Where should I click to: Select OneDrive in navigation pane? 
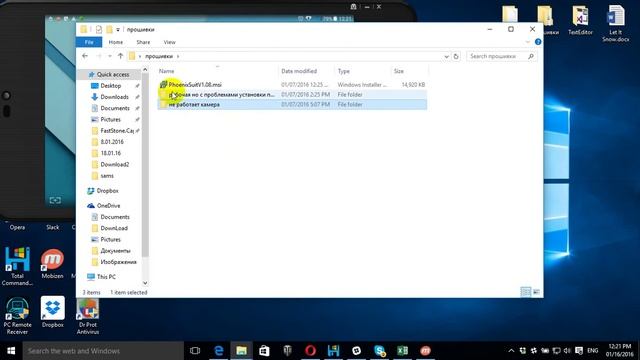pos(108,206)
